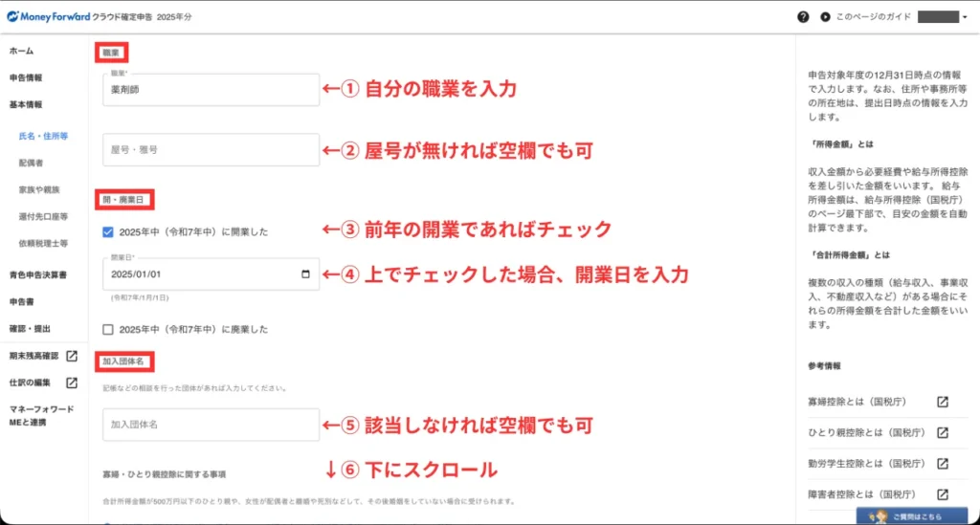Click external link icon beside 仕訳の編集

(72, 383)
